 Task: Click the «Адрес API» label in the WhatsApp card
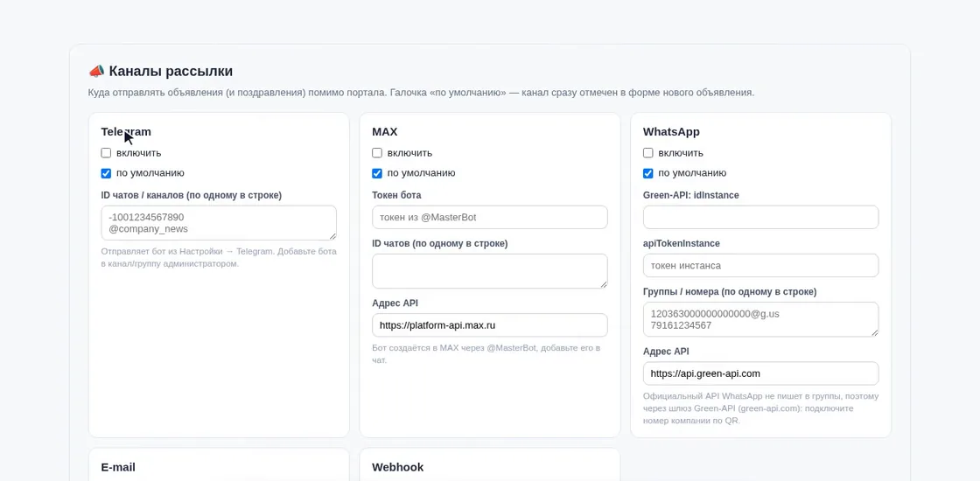pos(666,352)
